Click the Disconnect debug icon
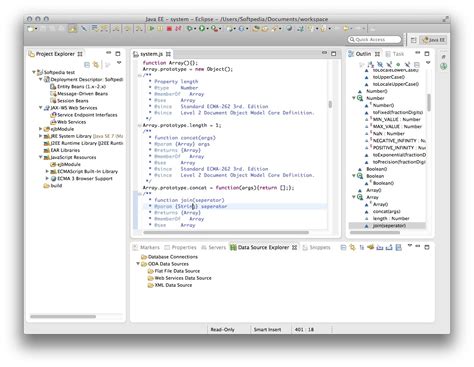 tap(178, 29)
